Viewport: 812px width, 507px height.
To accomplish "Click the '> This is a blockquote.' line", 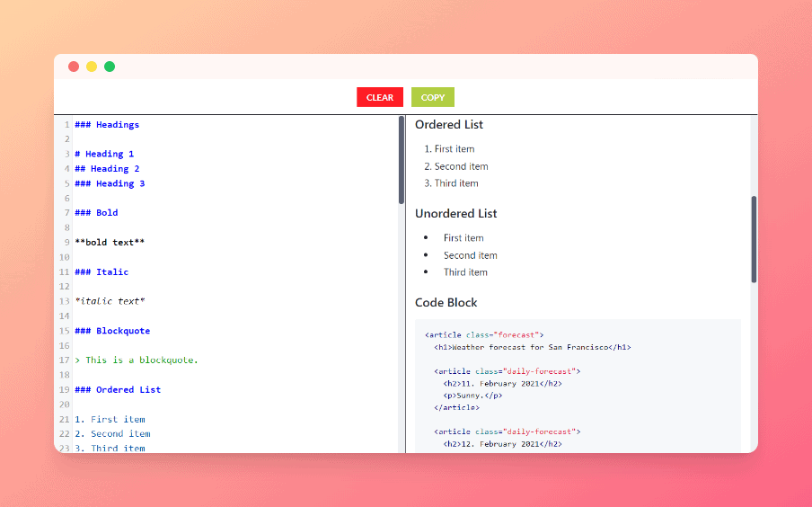I will click(137, 360).
